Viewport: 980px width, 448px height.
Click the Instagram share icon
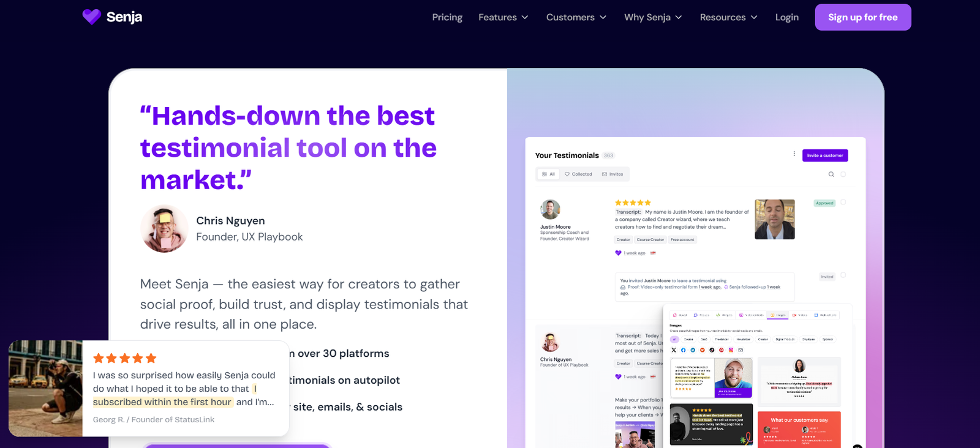(x=731, y=350)
